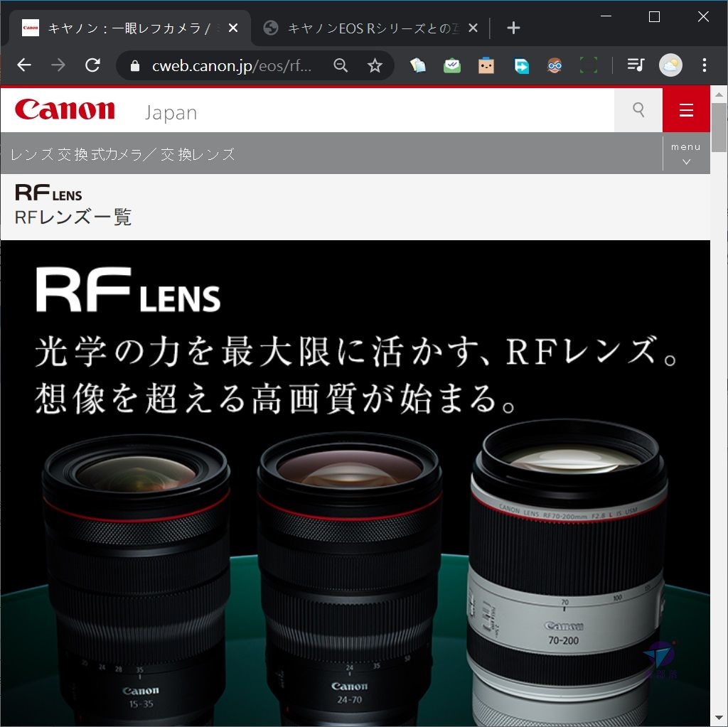The width and height of the screenshot is (728, 727).
Task: Minimize the Chrome window
Action: 606,16
